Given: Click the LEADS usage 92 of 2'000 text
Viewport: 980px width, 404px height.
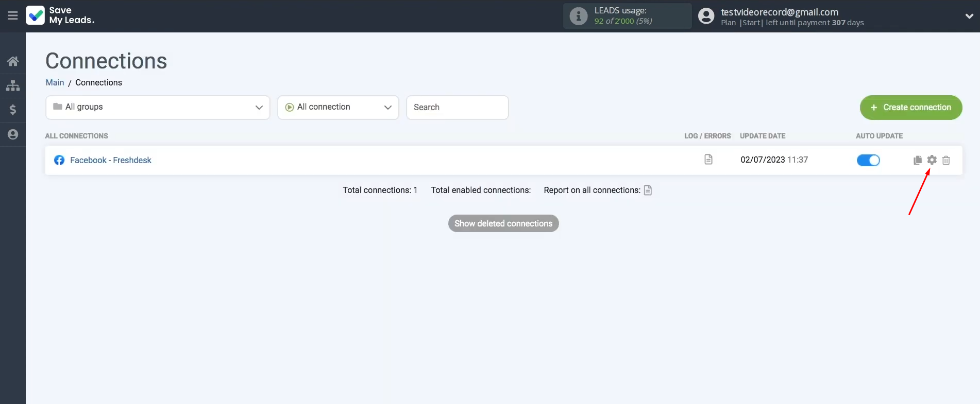Looking at the screenshot, I should coord(623,21).
